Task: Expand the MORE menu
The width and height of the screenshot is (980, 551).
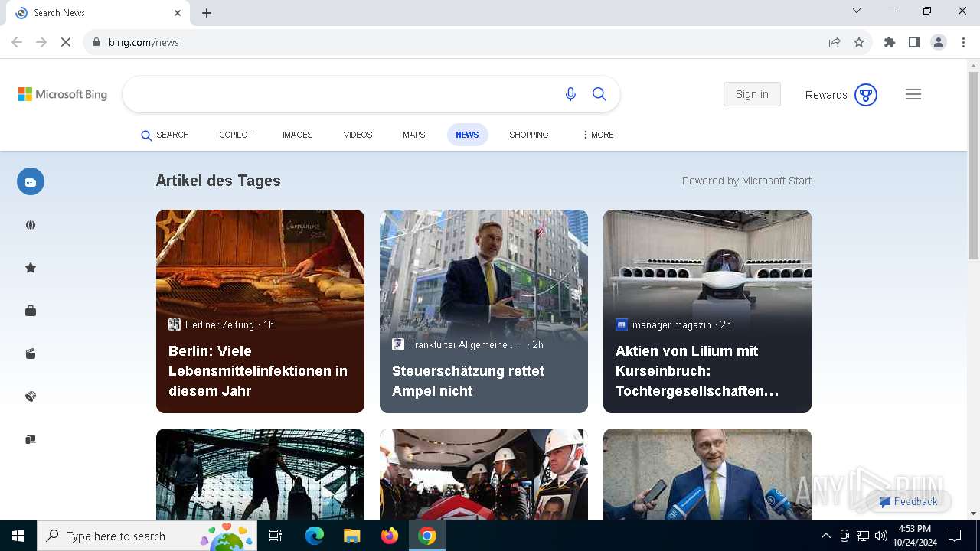Action: [598, 135]
